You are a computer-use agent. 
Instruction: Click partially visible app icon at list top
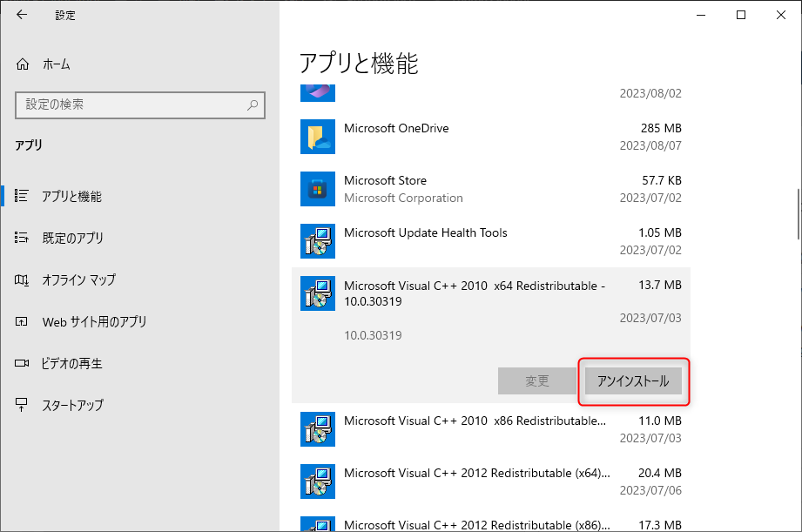point(318,93)
